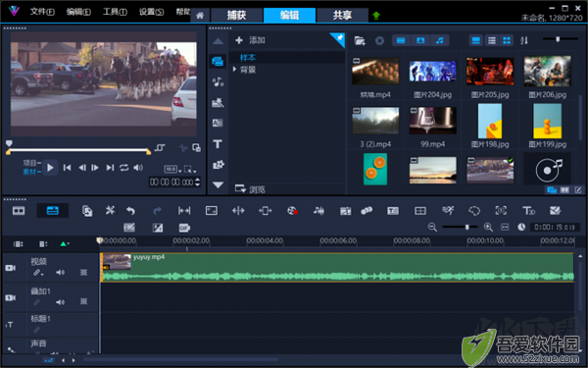Zoom out the timeline

432,227
